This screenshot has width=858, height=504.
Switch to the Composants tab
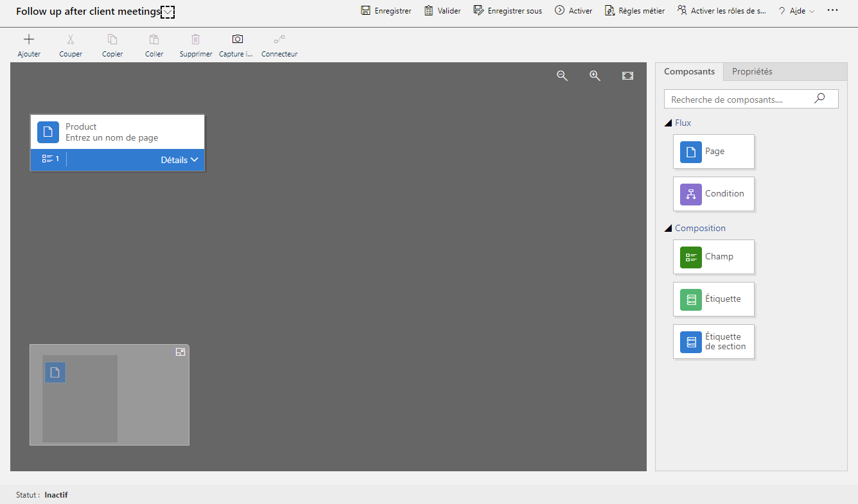tap(689, 72)
